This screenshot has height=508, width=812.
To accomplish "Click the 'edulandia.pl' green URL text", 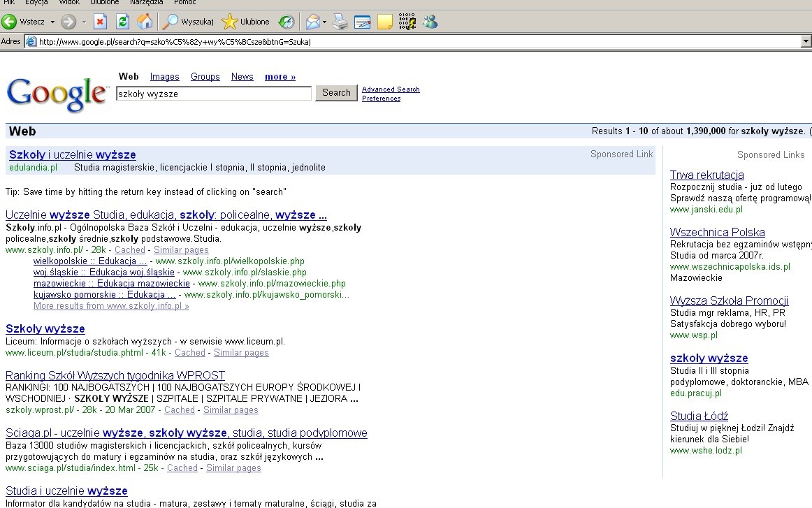I will click(x=33, y=167).
